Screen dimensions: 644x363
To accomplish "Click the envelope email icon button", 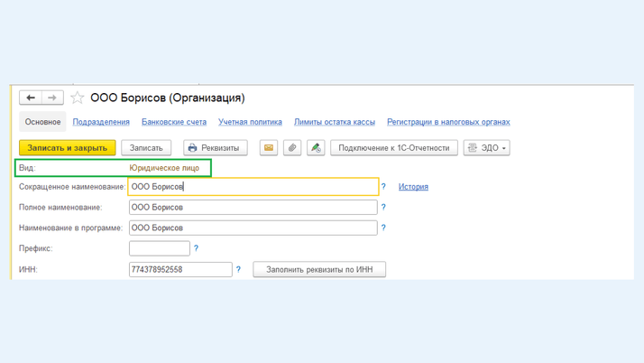I will point(269,147).
